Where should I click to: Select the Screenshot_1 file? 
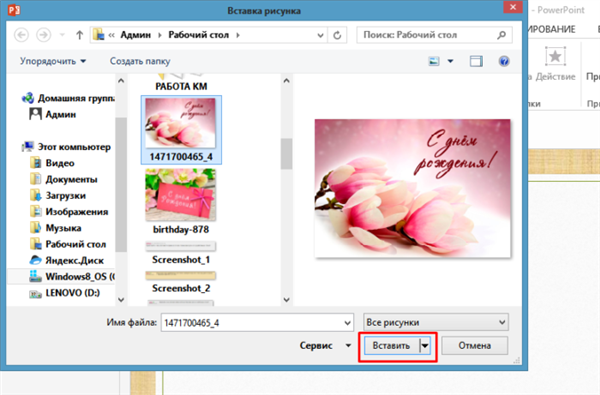[x=181, y=253]
